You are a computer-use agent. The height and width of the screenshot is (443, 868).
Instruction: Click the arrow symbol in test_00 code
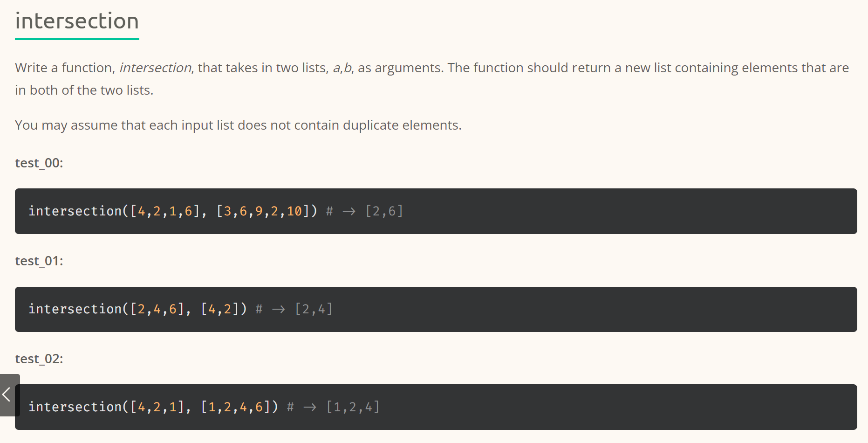coord(349,212)
